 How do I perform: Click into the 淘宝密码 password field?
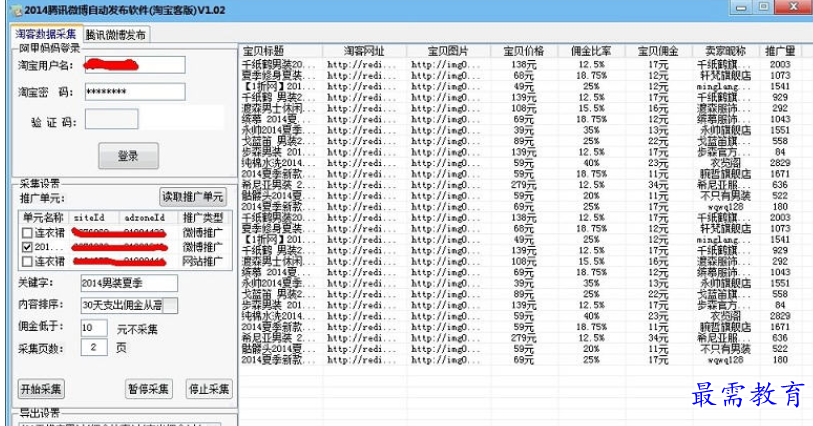click(x=134, y=92)
